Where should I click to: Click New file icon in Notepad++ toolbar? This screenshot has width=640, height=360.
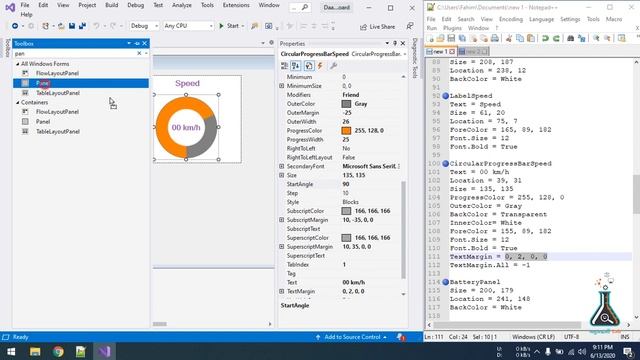[430, 38]
